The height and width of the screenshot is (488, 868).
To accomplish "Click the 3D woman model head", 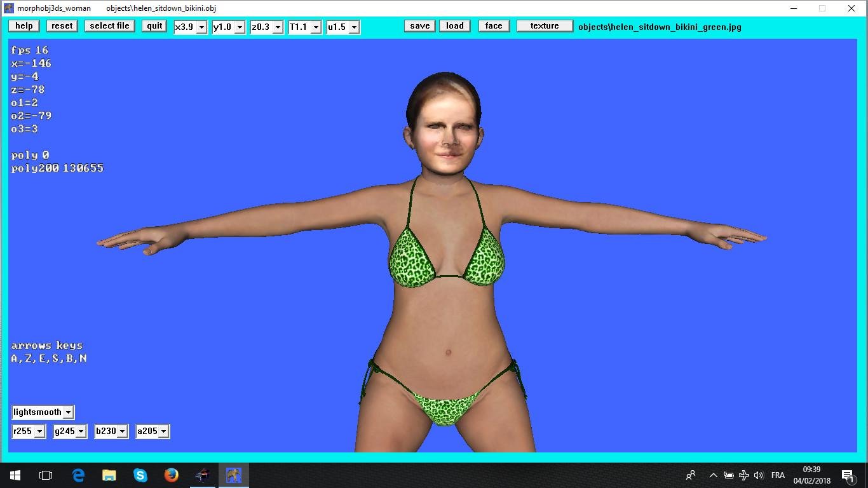I will click(x=444, y=125).
